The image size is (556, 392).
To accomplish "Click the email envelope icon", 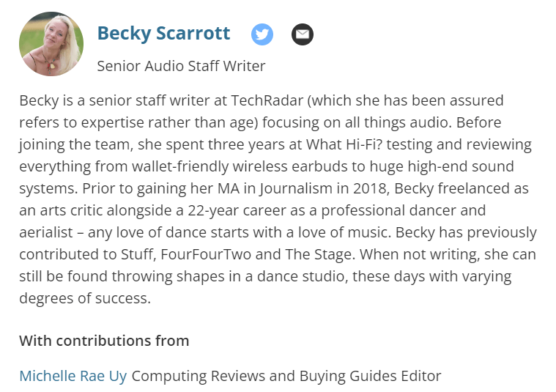I will point(303,34).
